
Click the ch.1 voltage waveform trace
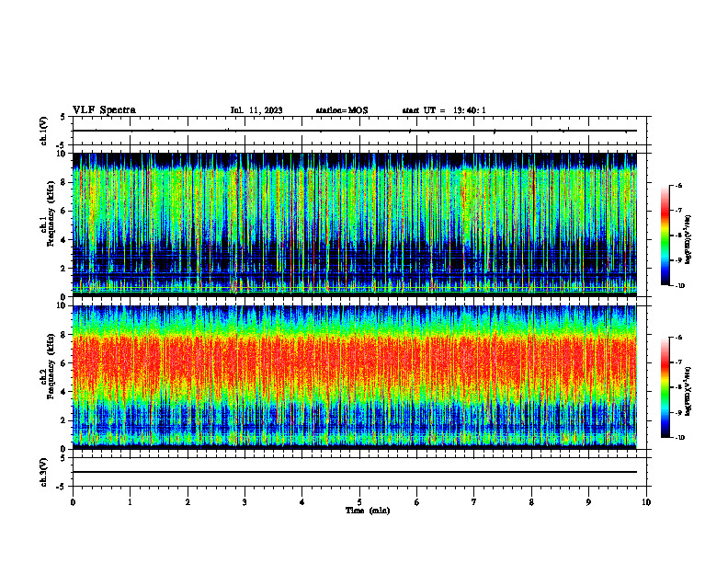(355, 131)
